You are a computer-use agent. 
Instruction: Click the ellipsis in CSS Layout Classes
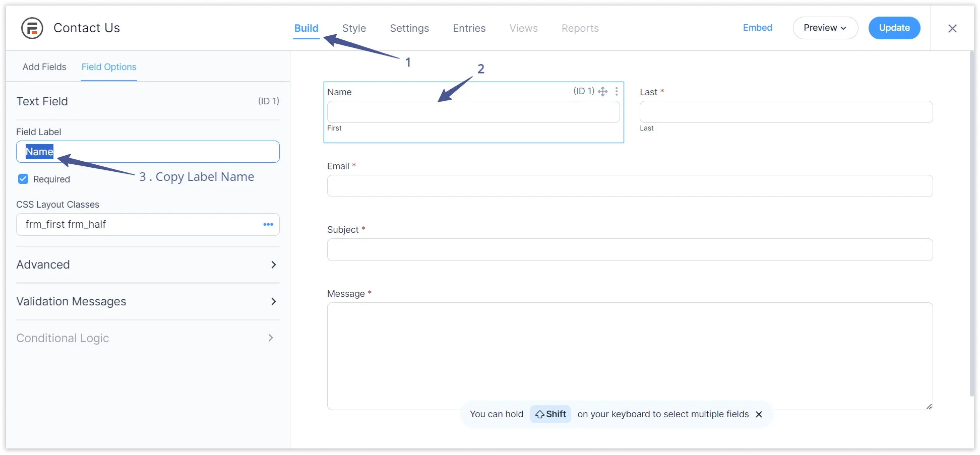point(268,224)
